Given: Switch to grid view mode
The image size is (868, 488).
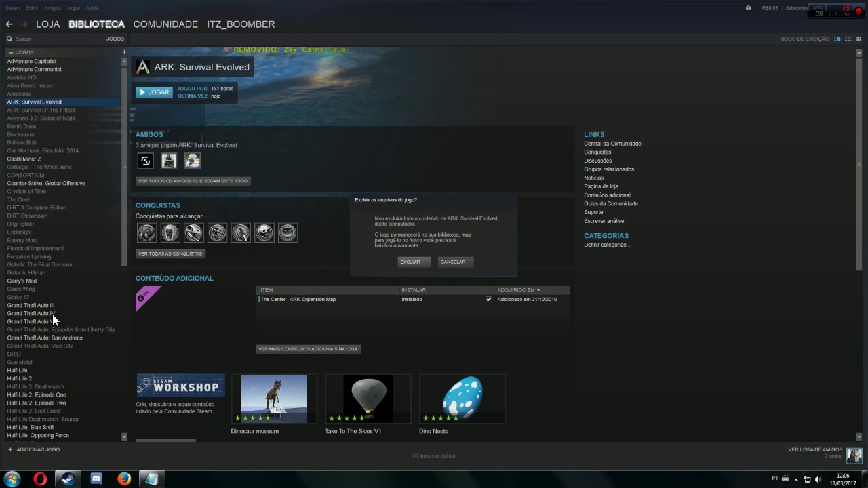Looking at the screenshot, I should click(859, 39).
